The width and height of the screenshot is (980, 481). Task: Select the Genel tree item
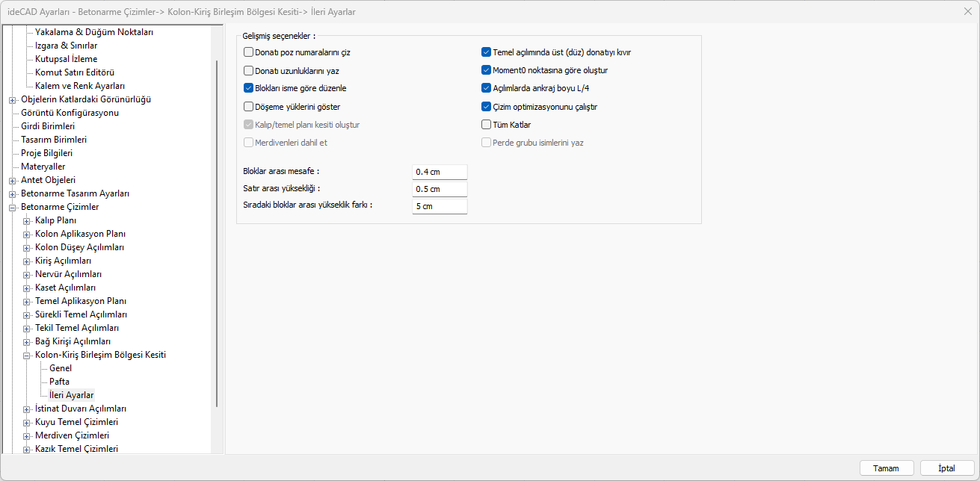tap(61, 368)
